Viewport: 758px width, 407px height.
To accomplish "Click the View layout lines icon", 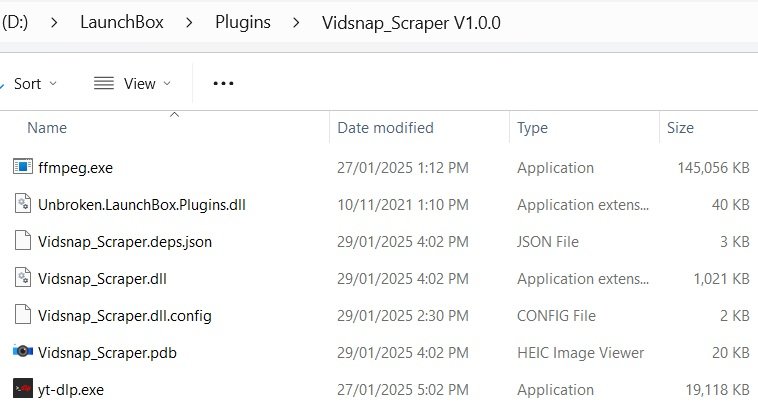I will coord(103,83).
